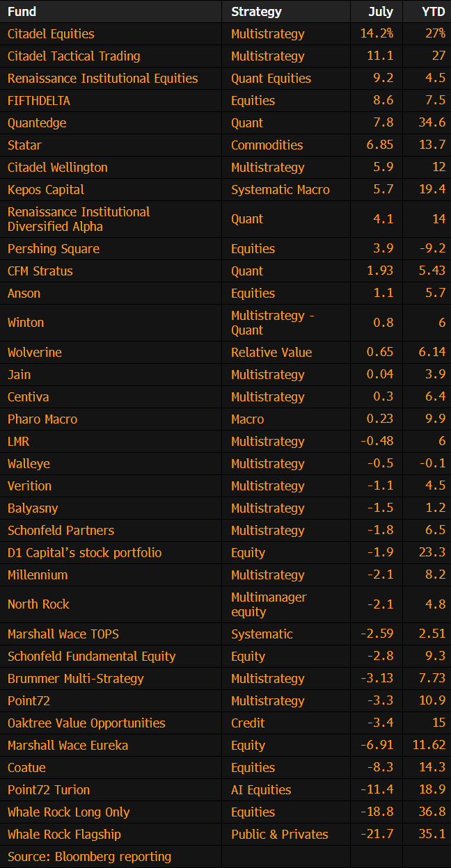This screenshot has height=868, width=451.
Task: Click the Point72 fund name
Action: tap(29, 701)
